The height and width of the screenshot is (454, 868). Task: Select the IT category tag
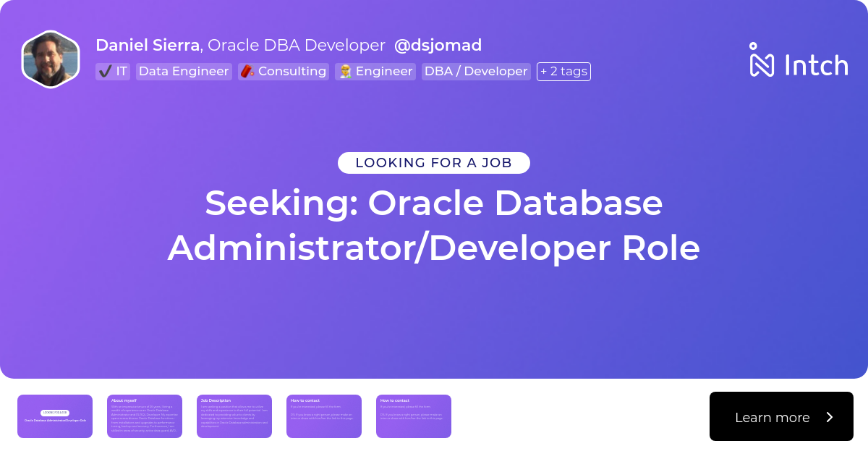pos(113,71)
